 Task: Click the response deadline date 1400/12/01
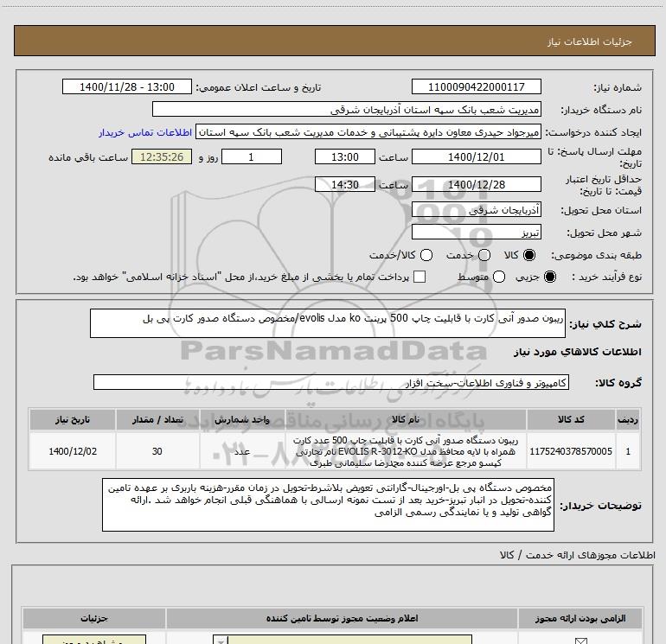point(476,156)
